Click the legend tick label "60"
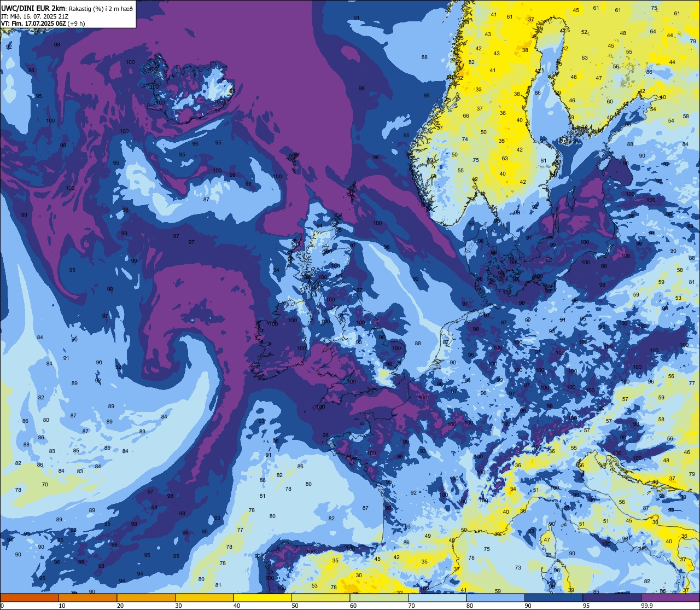The image size is (700, 610). pyautogui.click(x=353, y=606)
